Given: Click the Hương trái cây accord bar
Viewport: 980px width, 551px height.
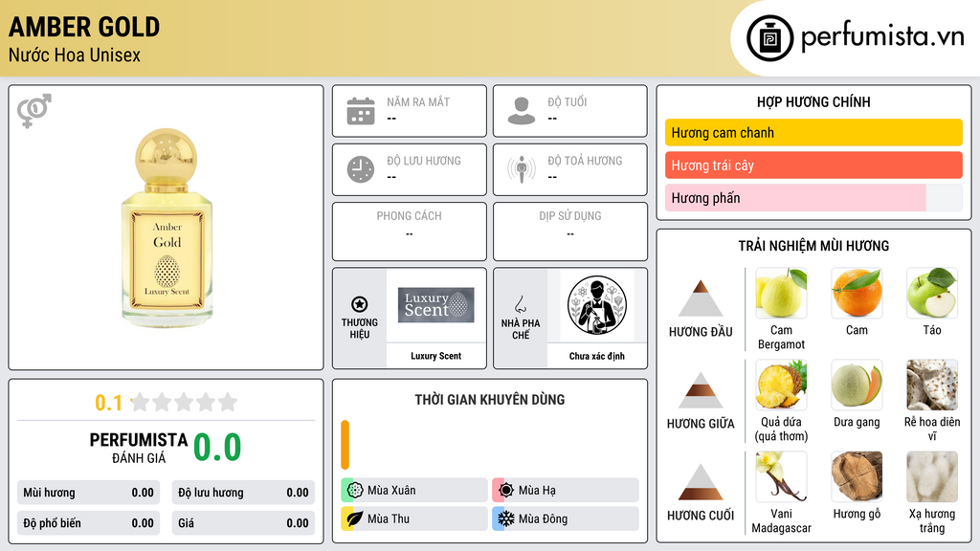Looking at the screenshot, I should pyautogui.click(x=813, y=165).
